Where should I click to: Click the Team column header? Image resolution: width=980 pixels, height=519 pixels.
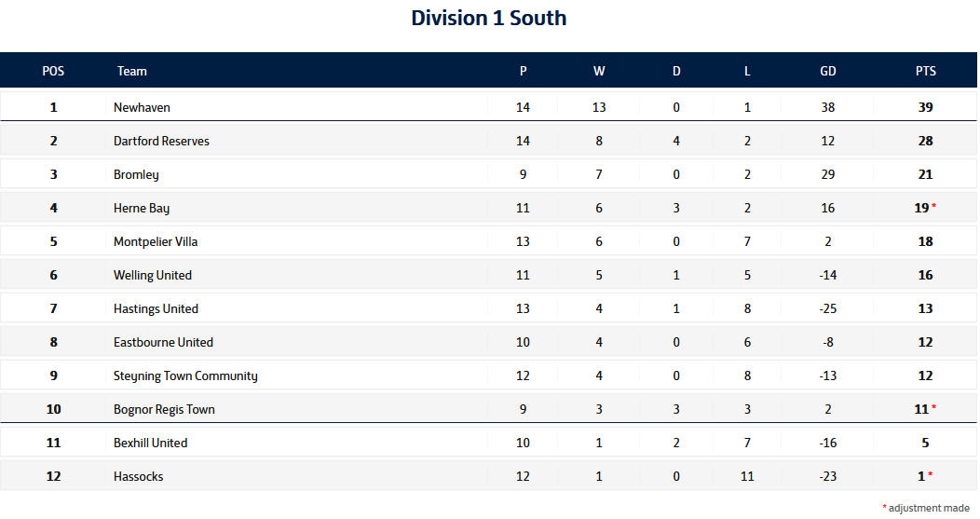tap(132, 71)
